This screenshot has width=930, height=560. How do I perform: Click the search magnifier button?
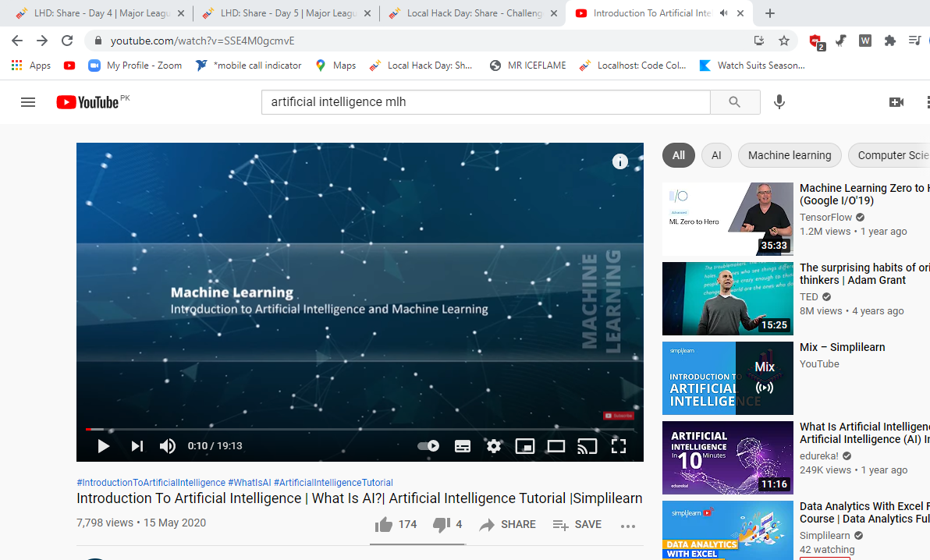tap(735, 102)
